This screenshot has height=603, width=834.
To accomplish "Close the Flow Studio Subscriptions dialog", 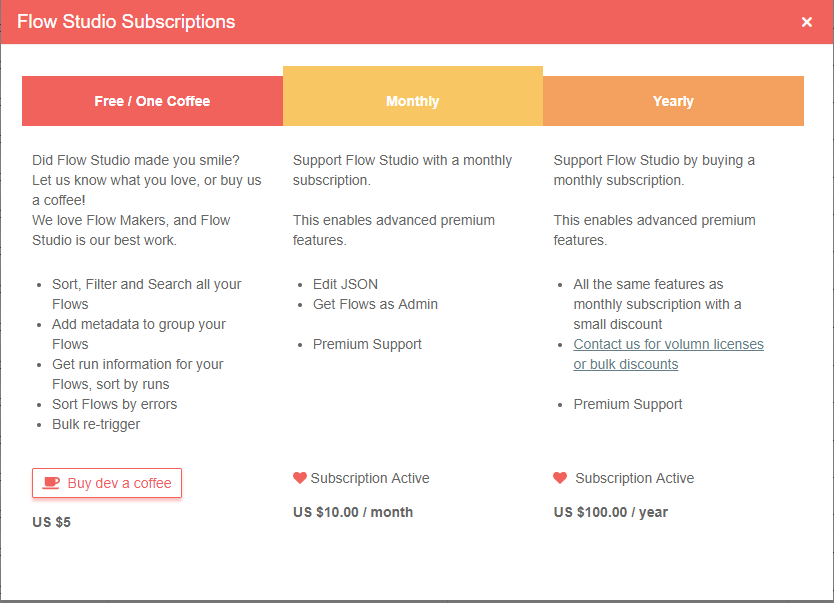I will [807, 22].
